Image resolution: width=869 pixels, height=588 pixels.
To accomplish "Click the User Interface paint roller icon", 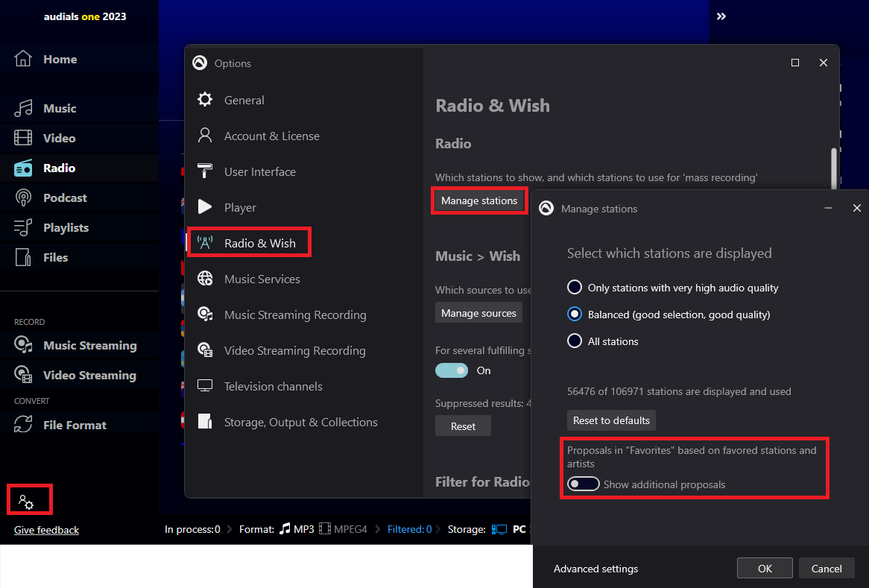I will pos(205,171).
